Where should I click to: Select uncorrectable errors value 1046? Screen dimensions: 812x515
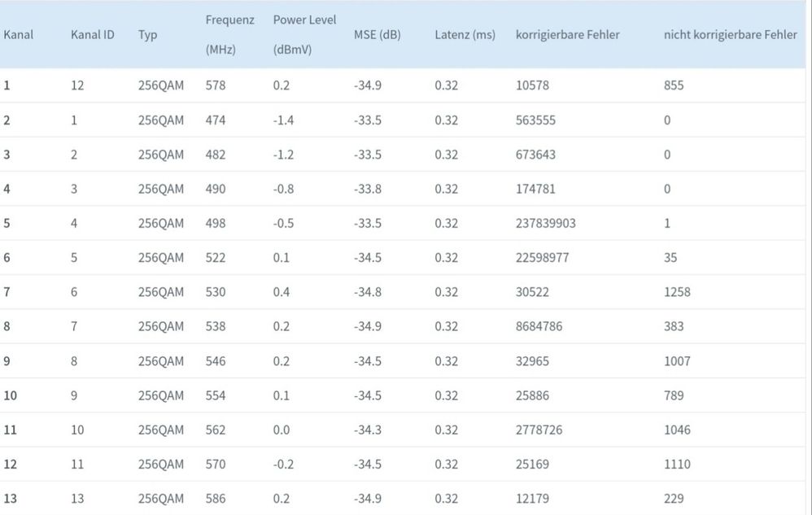pyautogui.click(x=677, y=430)
